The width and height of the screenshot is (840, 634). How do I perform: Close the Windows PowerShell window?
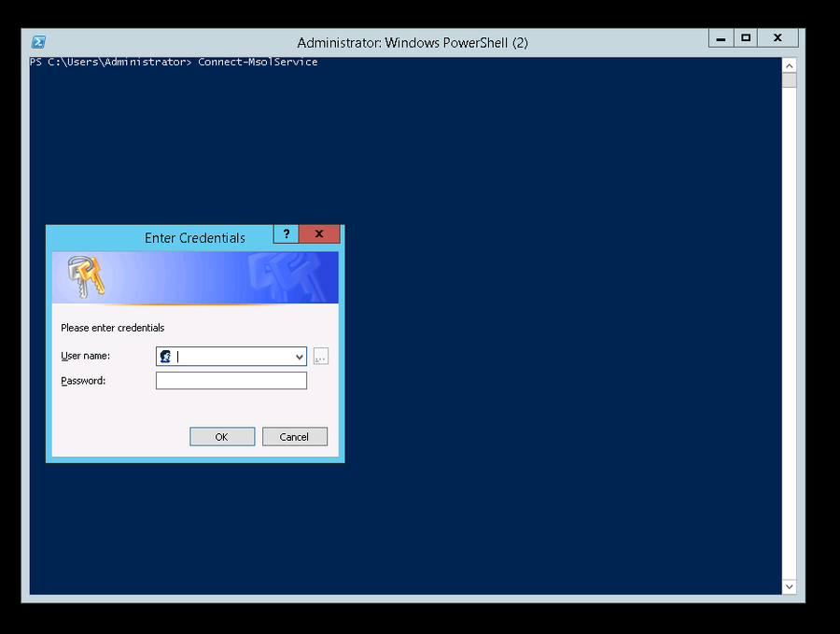[777, 38]
